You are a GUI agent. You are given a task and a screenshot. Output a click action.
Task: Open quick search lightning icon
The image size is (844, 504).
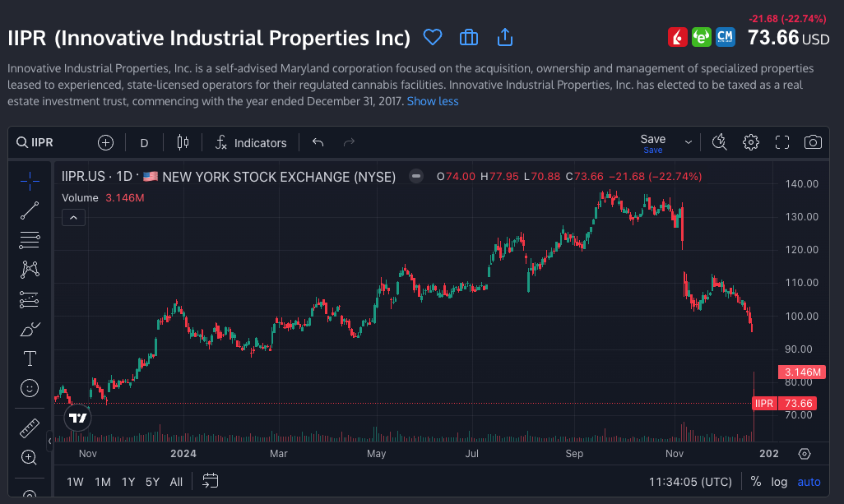(x=719, y=142)
